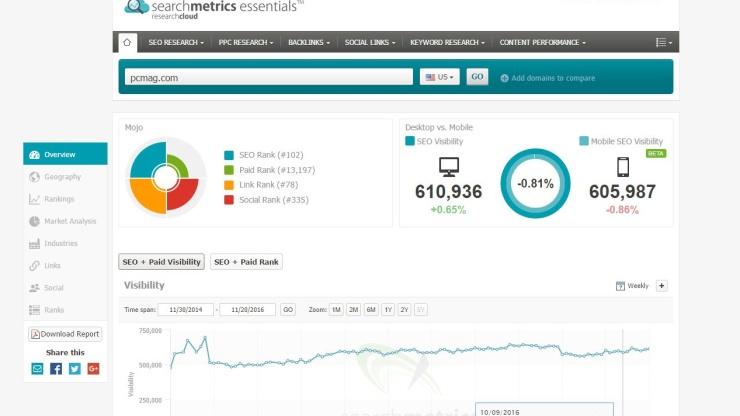Expand the Backlinks dropdown menu
Viewport: 740px width, 416px height.
pos(309,42)
